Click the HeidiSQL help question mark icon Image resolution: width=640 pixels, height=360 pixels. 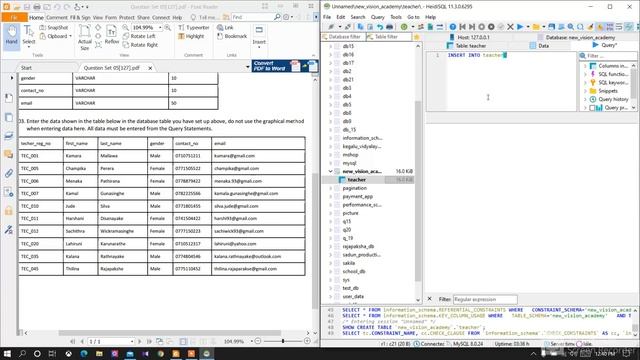click(453, 27)
